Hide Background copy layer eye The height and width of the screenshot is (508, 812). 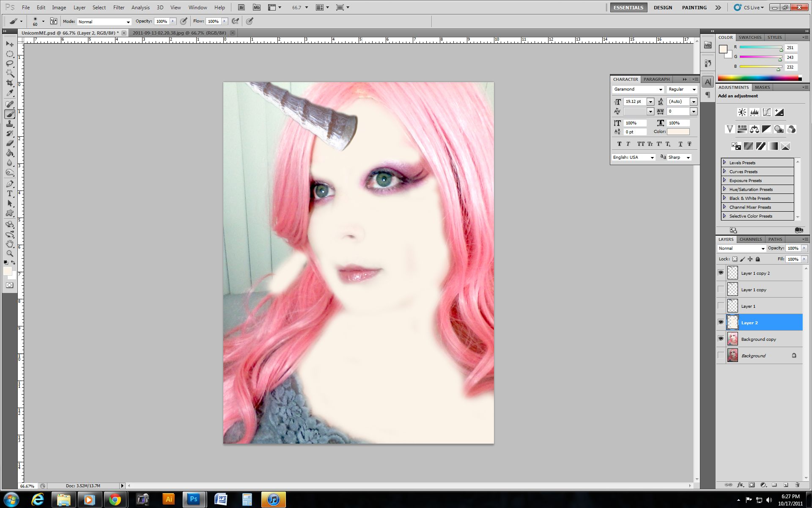[x=721, y=339]
